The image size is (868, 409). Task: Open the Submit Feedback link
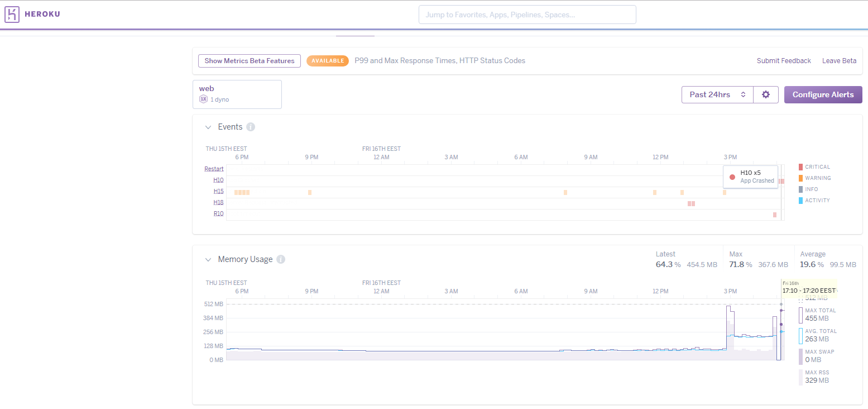[784, 61]
